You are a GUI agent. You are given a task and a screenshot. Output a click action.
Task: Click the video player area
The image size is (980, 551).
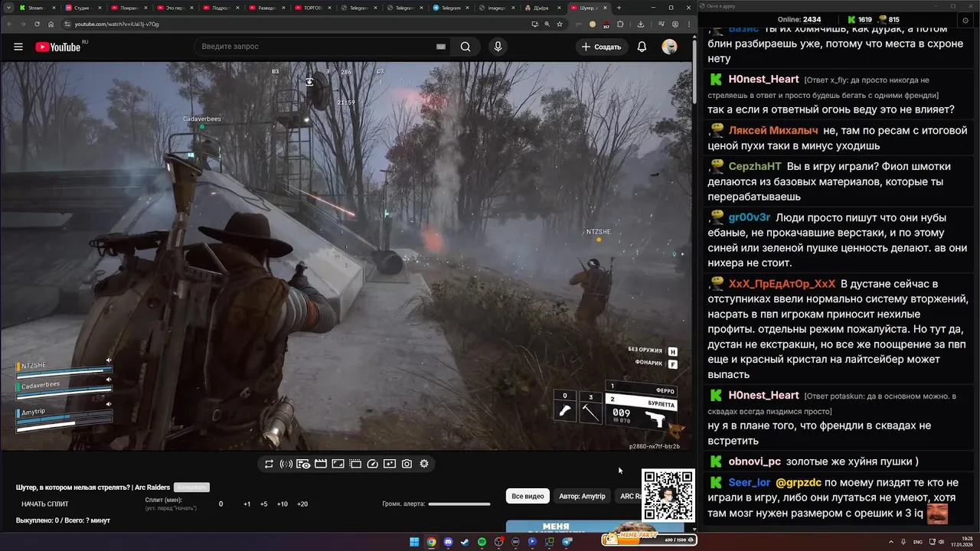pos(345,256)
